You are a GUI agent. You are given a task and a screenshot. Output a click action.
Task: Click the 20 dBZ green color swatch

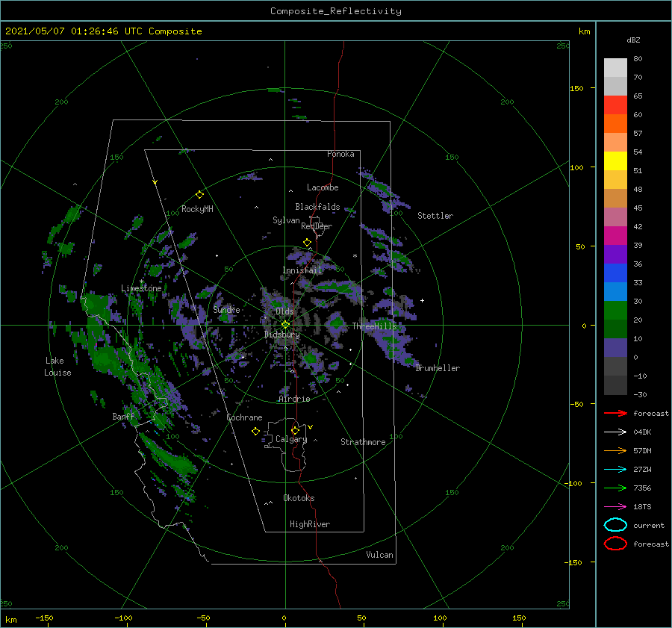click(x=615, y=311)
